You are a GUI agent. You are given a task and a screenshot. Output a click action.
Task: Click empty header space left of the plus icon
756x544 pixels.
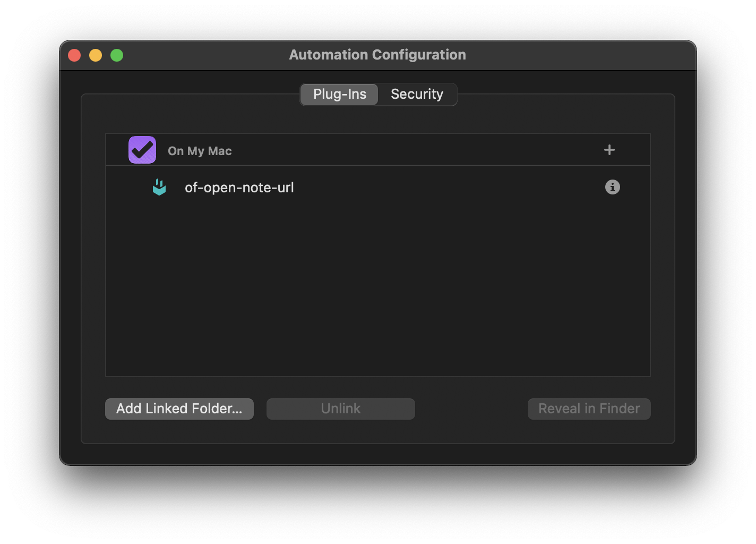point(425,150)
